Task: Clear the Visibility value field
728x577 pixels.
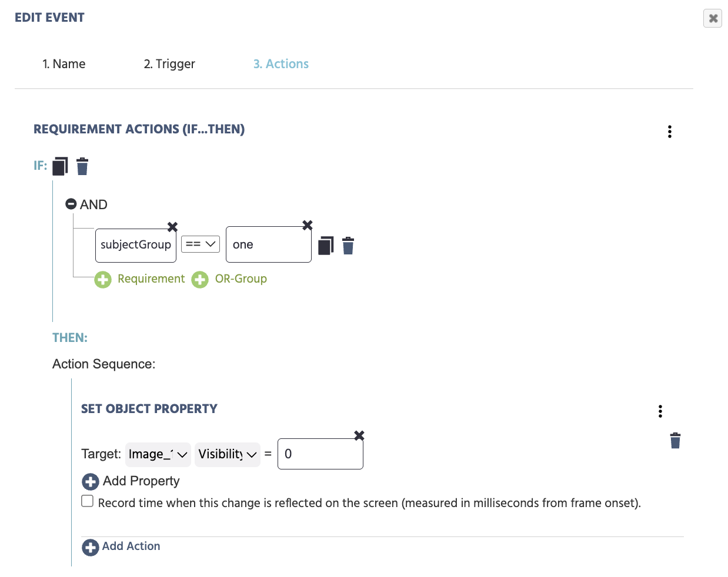Action: pyautogui.click(x=359, y=435)
